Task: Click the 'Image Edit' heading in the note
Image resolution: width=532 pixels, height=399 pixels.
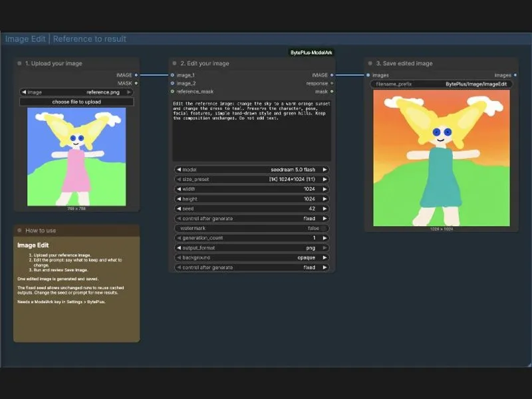Action: (x=33, y=245)
